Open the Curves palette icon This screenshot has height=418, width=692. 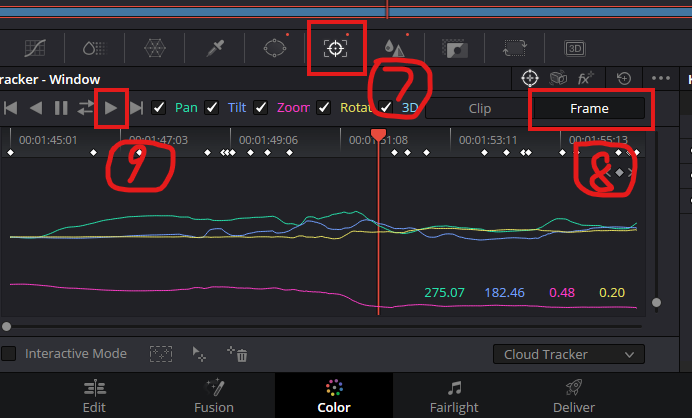pyautogui.click(x=35, y=48)
